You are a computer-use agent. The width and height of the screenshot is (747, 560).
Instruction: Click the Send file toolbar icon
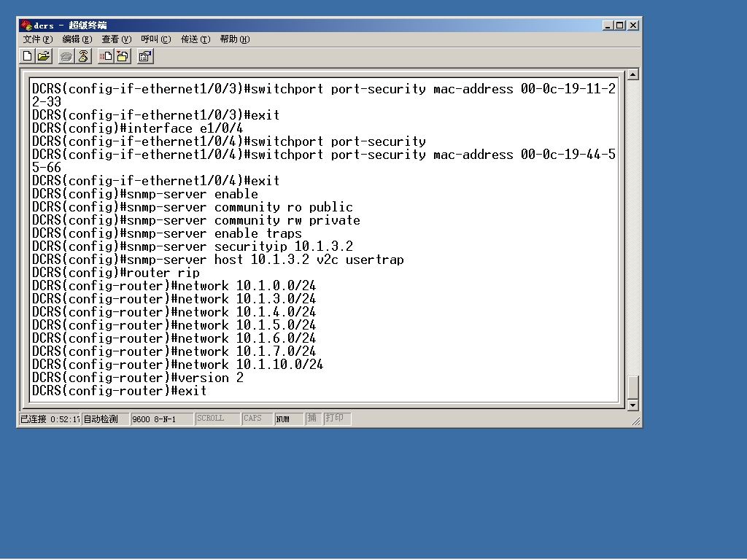[105, 56]
